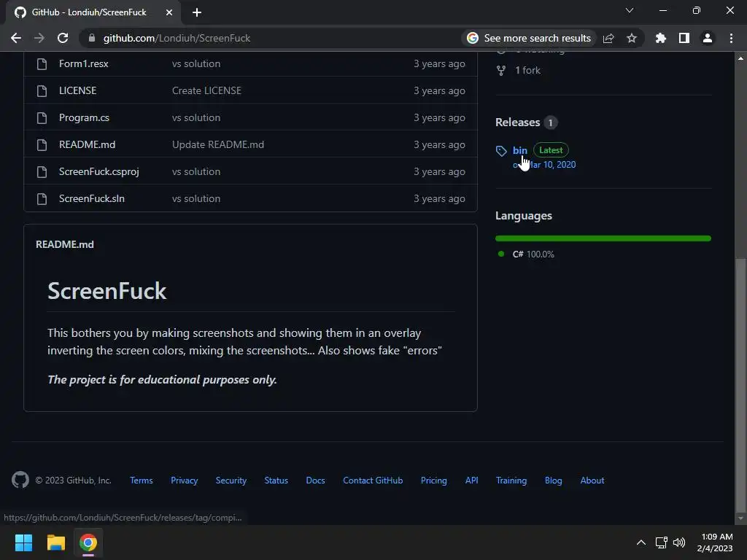Viewport: 747px width, 560px height.
Task: Click the padlock site info icon
Action: [x=92, y=38]
